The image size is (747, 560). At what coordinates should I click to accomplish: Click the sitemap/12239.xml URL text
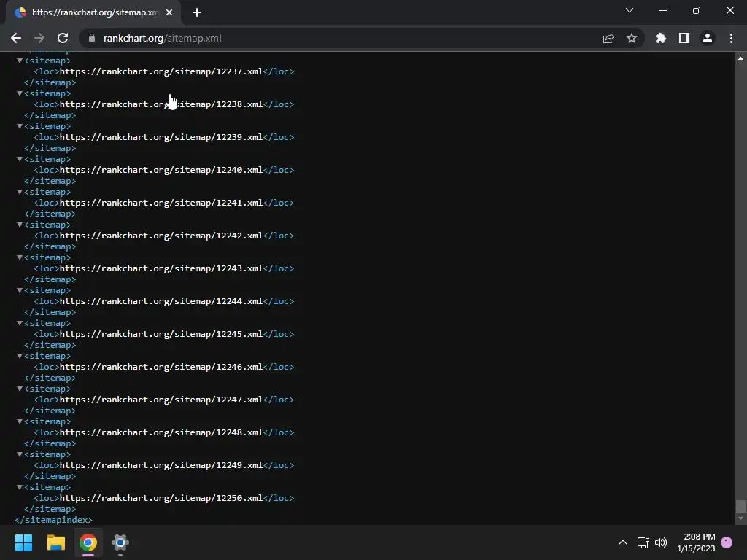tap(161, 137)
